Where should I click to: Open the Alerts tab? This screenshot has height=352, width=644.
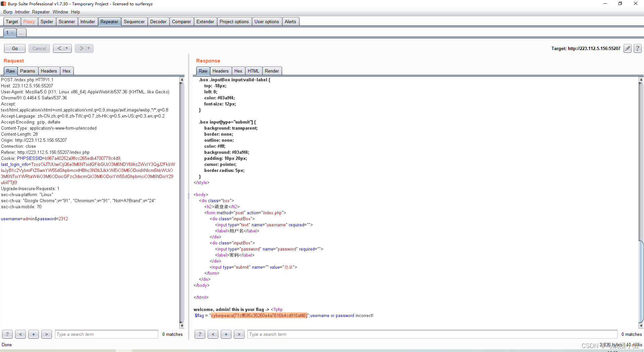point(290,21)
